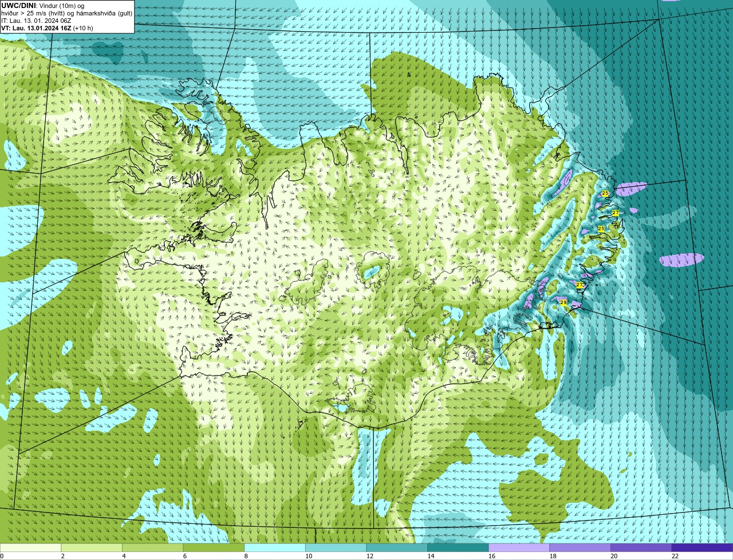Click the pale yellow 0–2 m/s legend swatch
The width and height of the screenshot is (733, 560).
(30, 547)
